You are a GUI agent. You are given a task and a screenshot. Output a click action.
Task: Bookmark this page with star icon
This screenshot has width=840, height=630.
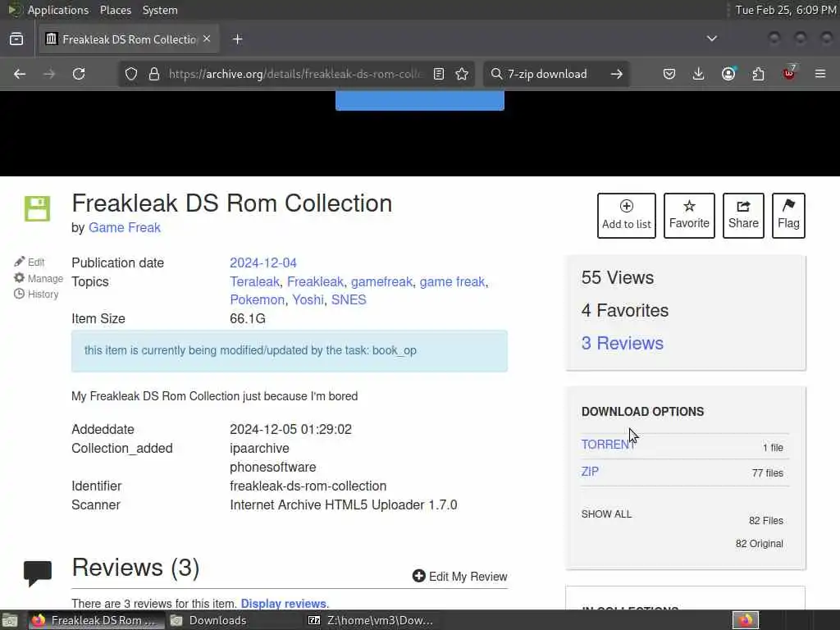[462, 74]
